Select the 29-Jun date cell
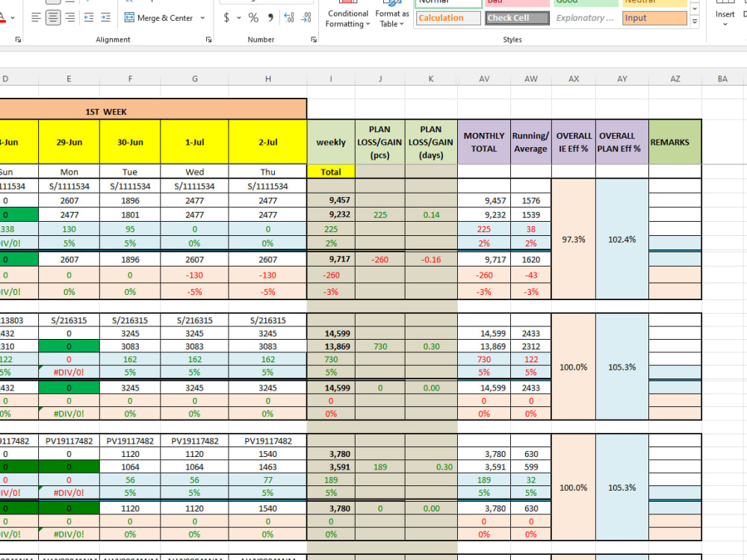The image size is (747, 560). [69, 142]
